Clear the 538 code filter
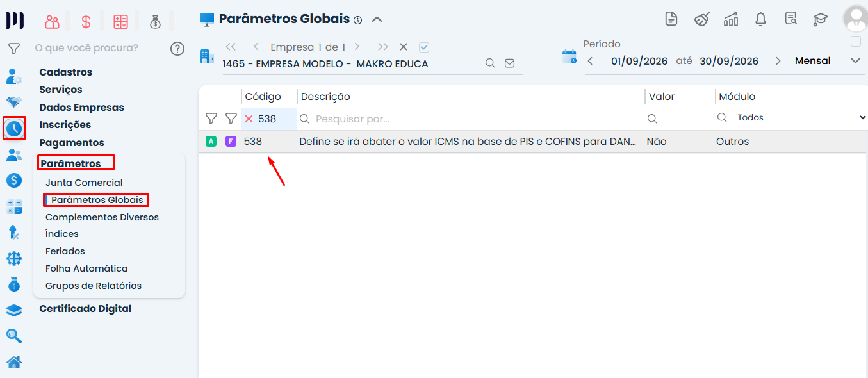This screenshot has width=868, height=378. (249, 119)
